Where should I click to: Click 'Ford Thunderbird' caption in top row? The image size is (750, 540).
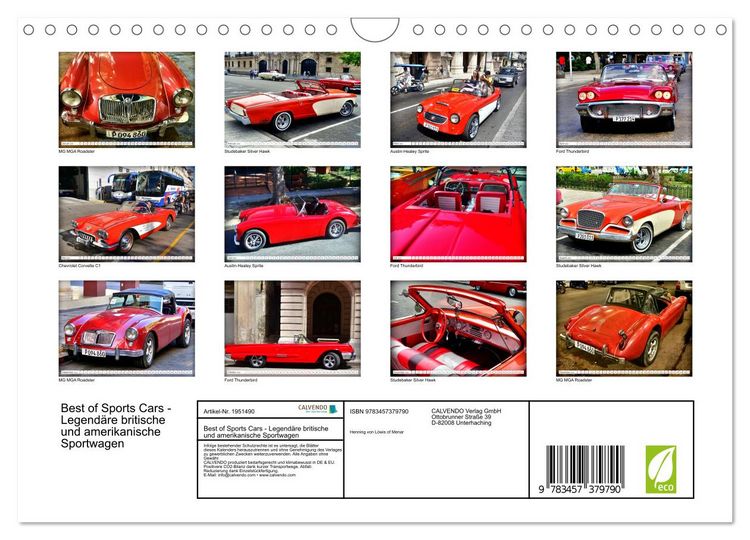pyautogui.click(x=572, y=151)
